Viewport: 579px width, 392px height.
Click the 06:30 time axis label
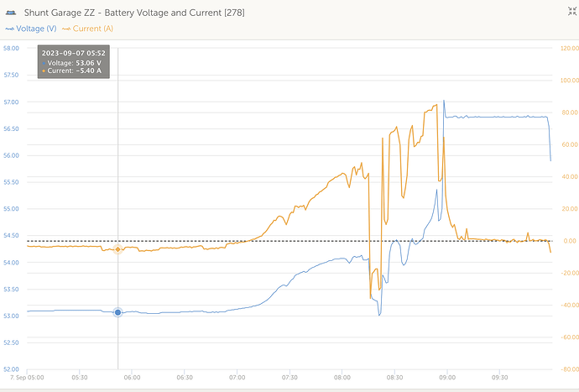185,378
